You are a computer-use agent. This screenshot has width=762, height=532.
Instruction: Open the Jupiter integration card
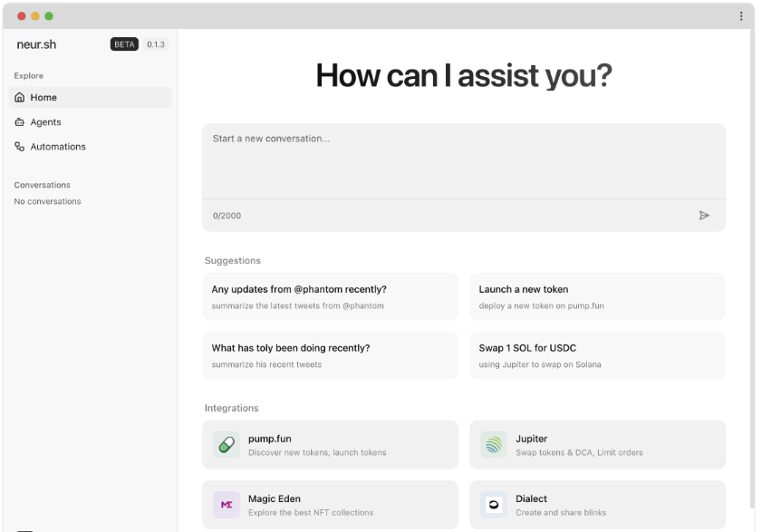598,445
